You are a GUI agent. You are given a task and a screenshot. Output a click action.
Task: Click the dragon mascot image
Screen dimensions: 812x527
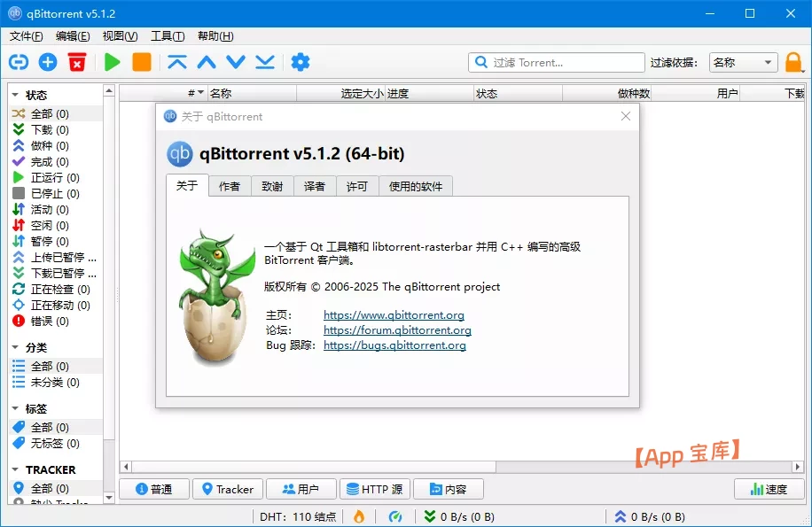(216, 298)
